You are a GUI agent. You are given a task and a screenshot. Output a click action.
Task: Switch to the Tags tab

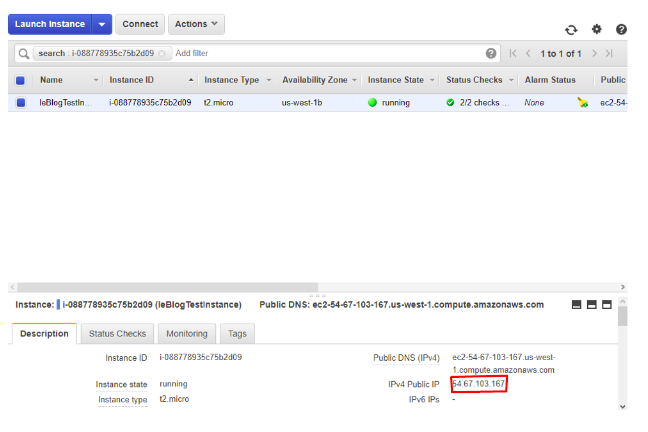[x=237, y=334]
